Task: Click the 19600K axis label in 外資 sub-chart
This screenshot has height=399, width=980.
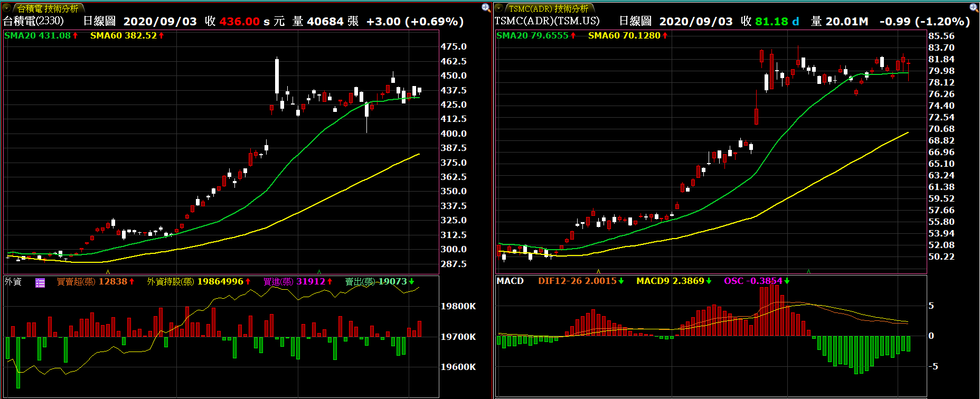Action: [458, 367]
